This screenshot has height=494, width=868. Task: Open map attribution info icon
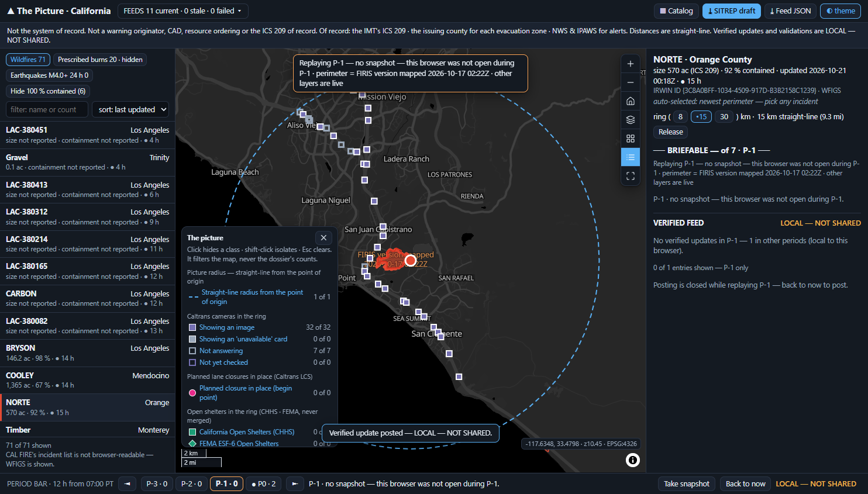click(x=632, y=460)
